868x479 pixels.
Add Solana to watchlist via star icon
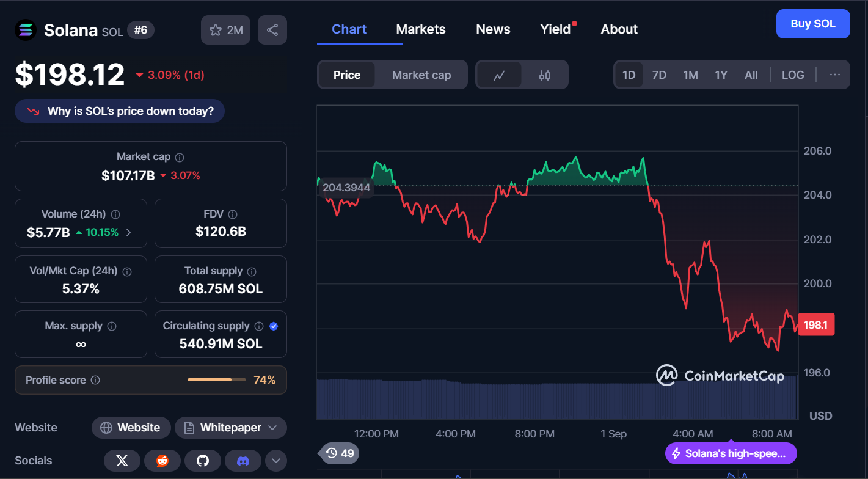[225, 30]
